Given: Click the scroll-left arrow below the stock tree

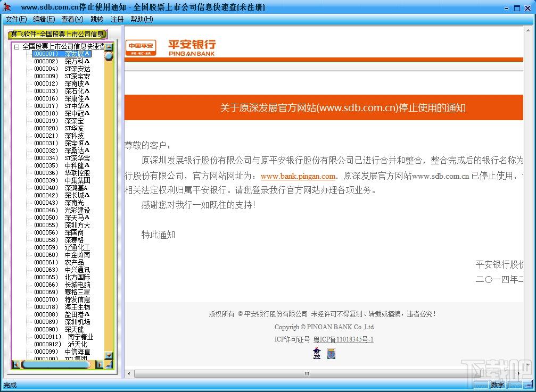Looking at the screenshot, I should 16,365.
